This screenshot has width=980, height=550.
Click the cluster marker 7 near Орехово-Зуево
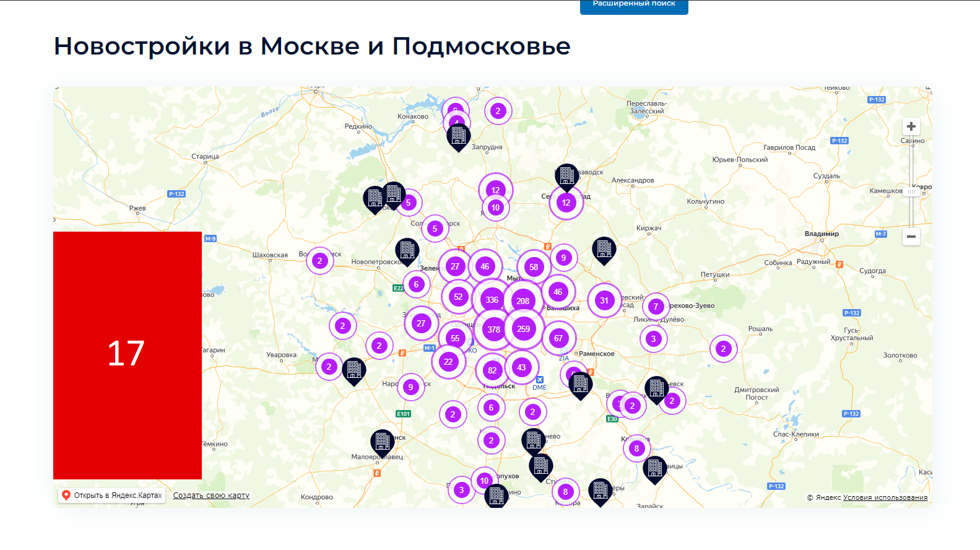[x=656, y=307]
